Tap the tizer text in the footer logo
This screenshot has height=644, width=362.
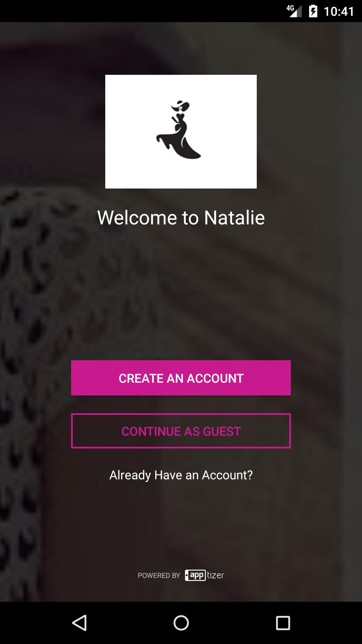pyautogui.click(x=215, y=575)
